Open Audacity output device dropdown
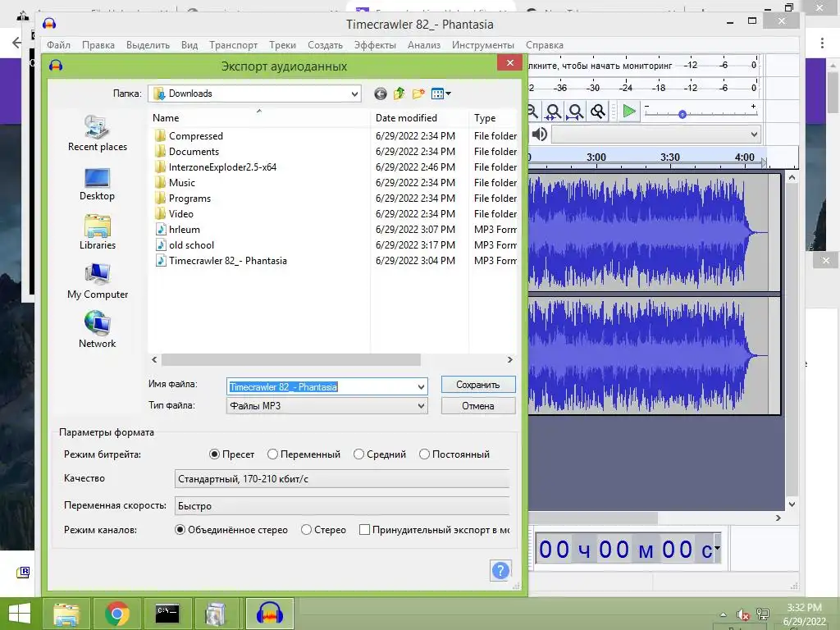The image size is (840, 630). click(x=656, y=135)
